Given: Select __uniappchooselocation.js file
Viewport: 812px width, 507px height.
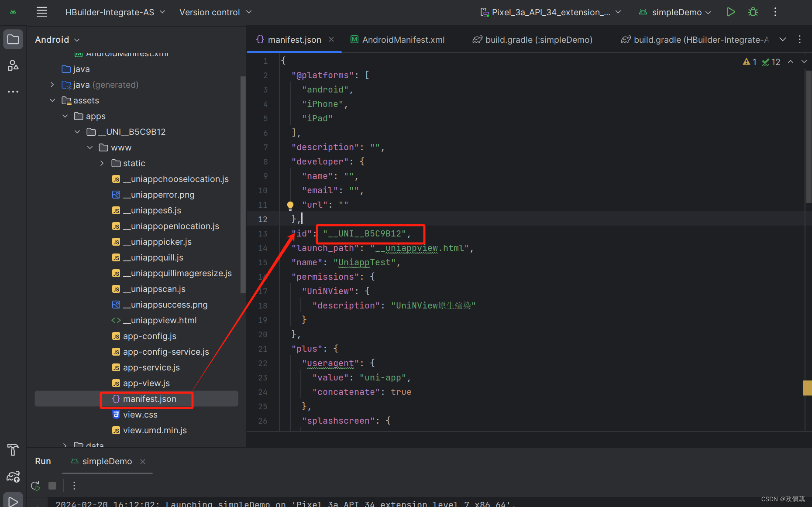Looking at the screenshot, I should pyautogui.click(x=170, y=179).
